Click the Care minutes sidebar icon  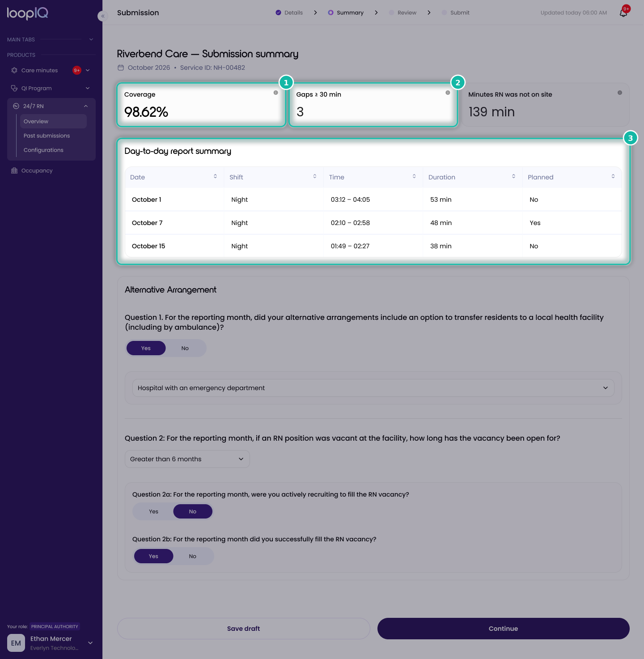pos(14,70)
